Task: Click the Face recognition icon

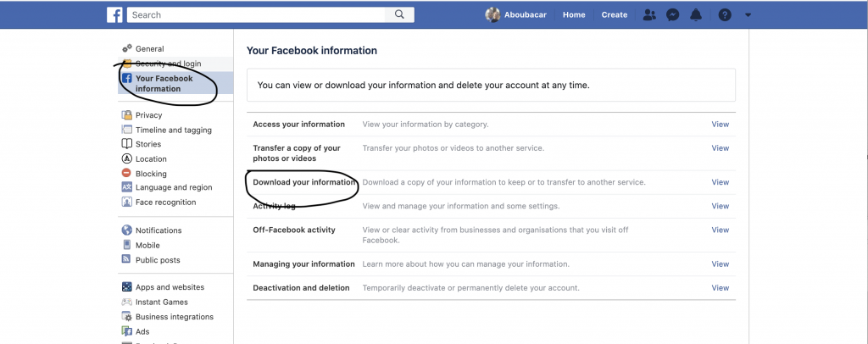Action: click(x=127, y=202)
